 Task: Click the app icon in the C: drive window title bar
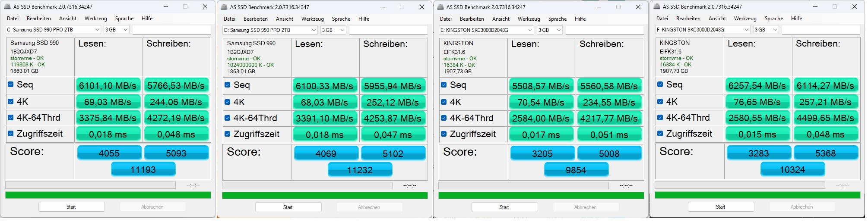(7, 7)
